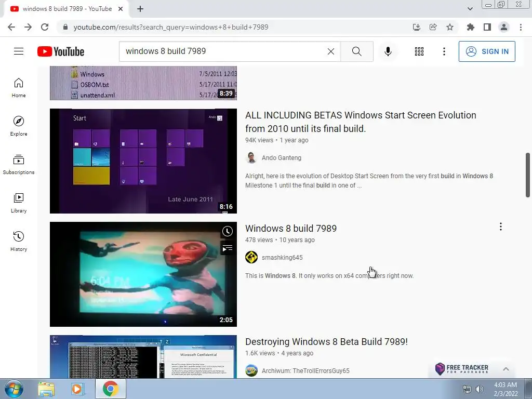Viewport: 532px width, 399px height.
Task: Click Destroying Windows 8 Beta thumbnail
Action: point(143,356)
